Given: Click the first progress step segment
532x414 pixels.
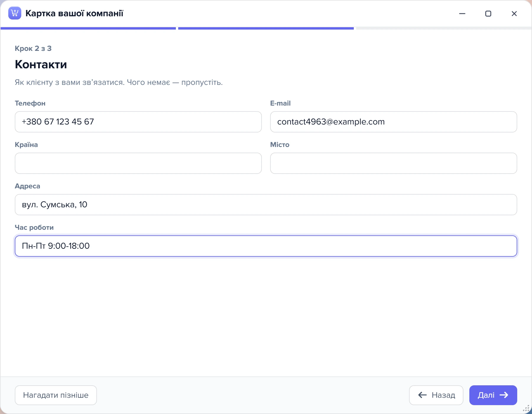Looking at the screenshot, I should tap(88, 28).
